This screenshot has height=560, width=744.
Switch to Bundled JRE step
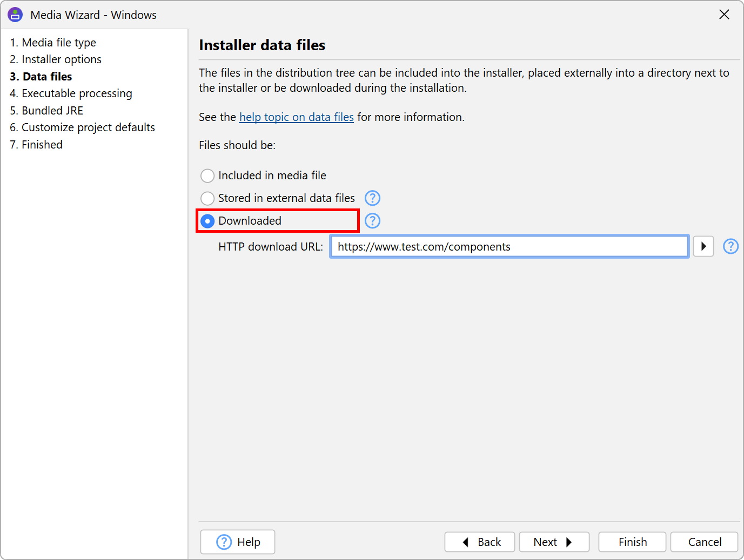[46, 111]
